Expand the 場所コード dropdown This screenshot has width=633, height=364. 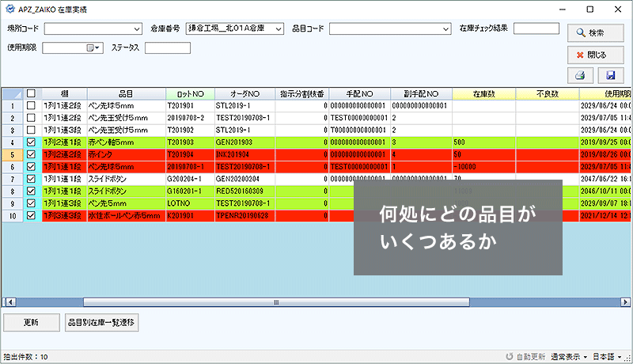pos(136,29)
